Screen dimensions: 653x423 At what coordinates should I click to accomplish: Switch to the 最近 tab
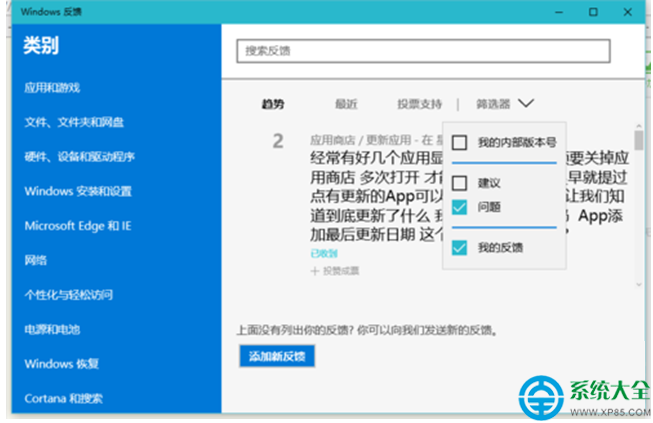pyautogui.click(x=346, y=104)
